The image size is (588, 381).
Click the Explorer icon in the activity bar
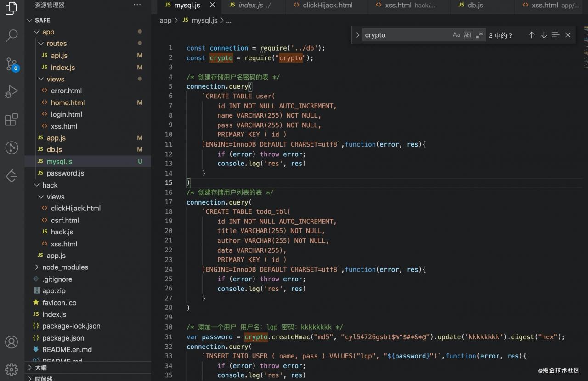pos(11,8)
